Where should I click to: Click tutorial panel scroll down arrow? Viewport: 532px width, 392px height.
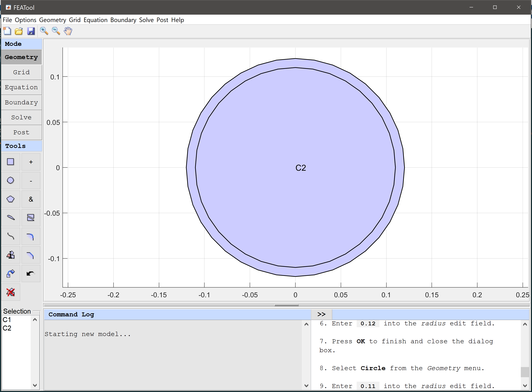(x=525, y=386)
